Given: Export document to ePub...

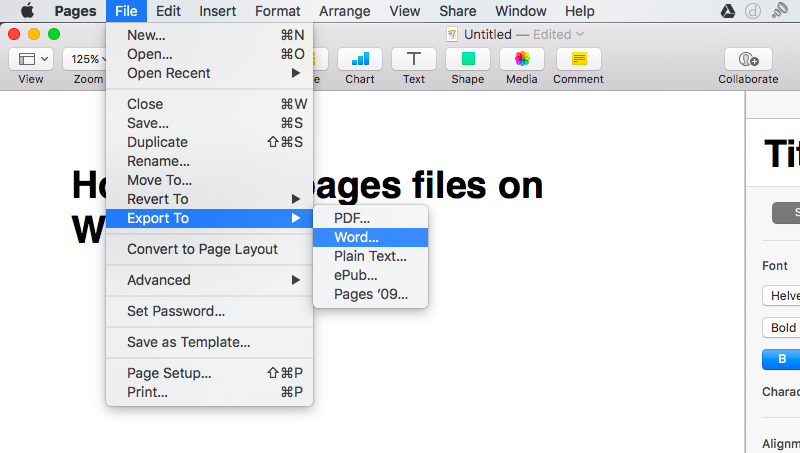Looking at the screenshot, I should (370, 275).
